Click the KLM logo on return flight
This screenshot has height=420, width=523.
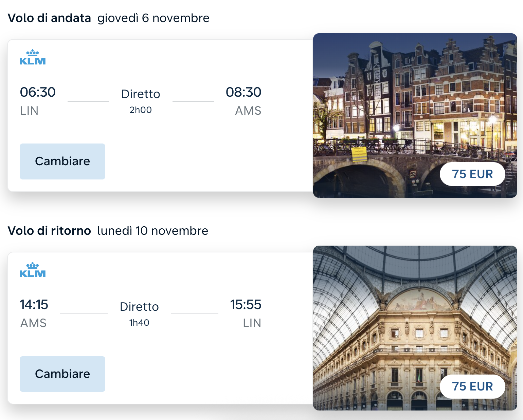[x=32, y=270]
